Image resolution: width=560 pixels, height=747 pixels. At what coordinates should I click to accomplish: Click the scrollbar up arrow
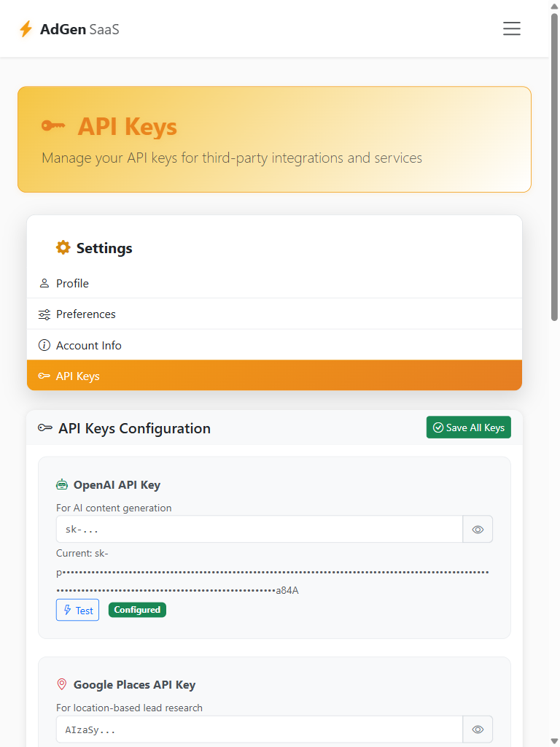(x=554, y=6)
